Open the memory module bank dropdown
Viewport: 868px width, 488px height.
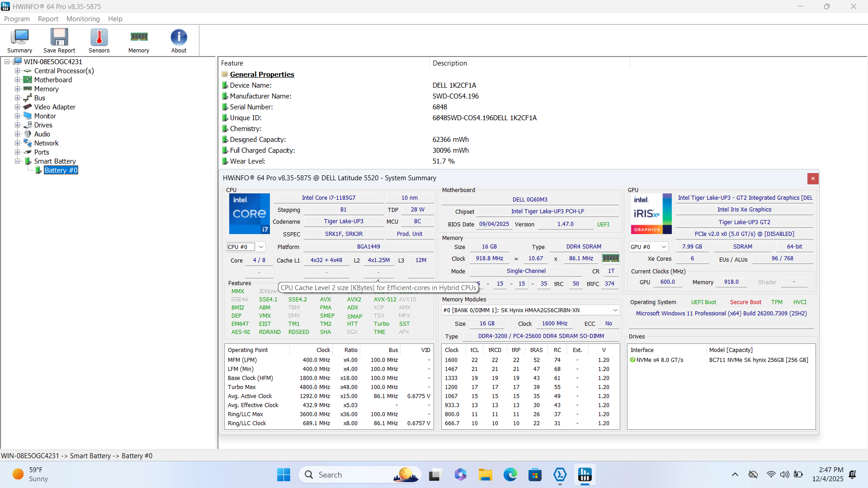pos(615,310)
